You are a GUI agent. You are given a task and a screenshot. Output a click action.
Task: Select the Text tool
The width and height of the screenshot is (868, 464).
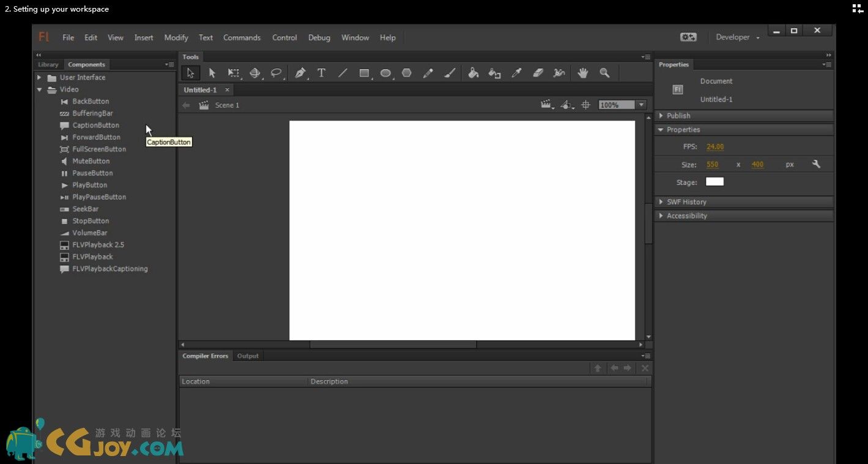(x=321, y=73)
